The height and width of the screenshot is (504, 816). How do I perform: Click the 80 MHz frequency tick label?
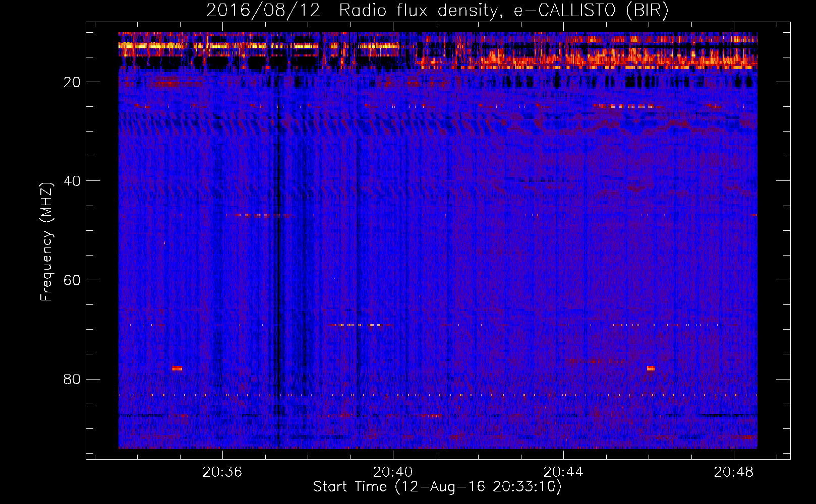72,379
